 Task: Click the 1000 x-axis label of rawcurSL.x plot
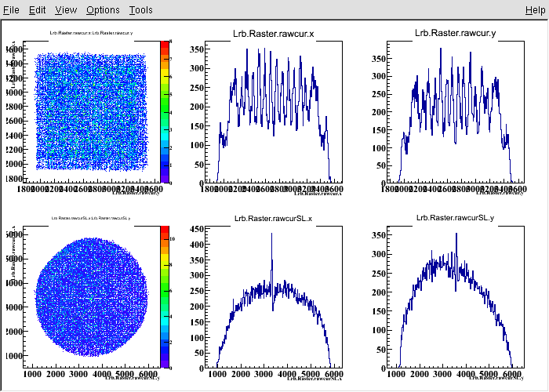(217, 374)
